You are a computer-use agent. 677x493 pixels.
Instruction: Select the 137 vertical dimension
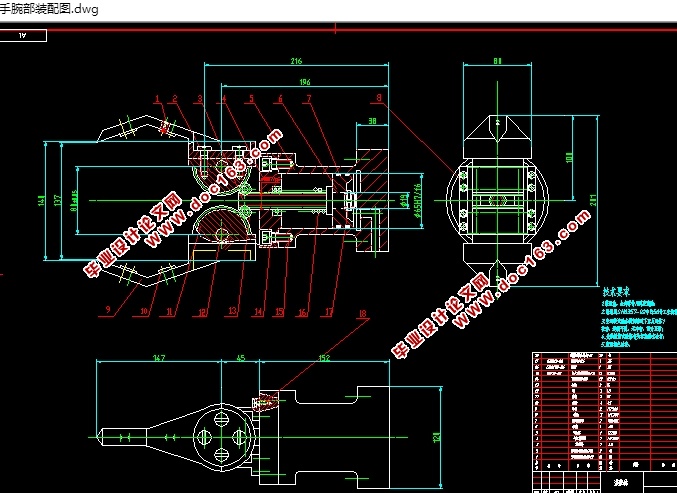58,200
